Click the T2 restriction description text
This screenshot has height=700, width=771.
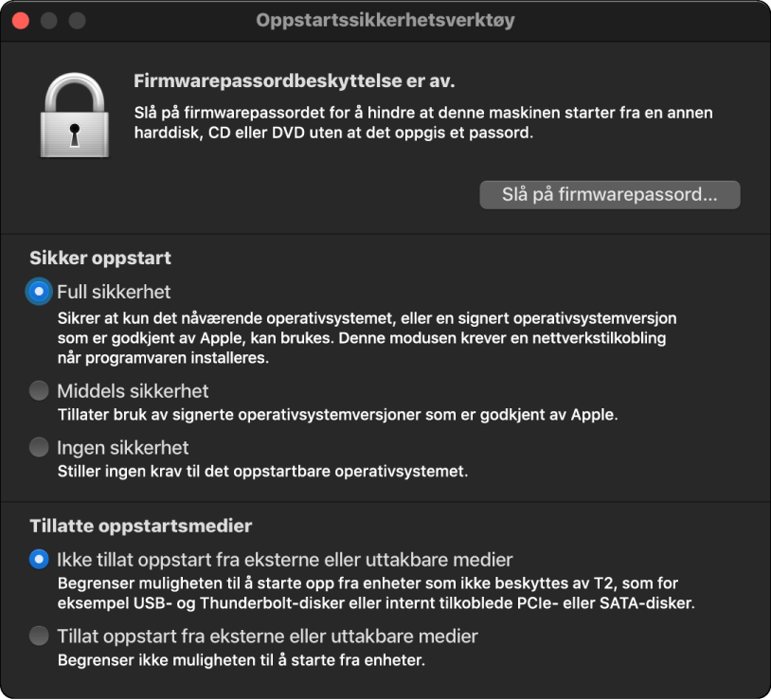click(379, 591)
